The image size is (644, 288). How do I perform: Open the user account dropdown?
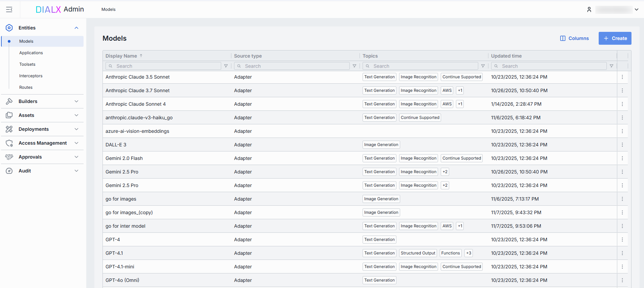click(x=636, y=9)
